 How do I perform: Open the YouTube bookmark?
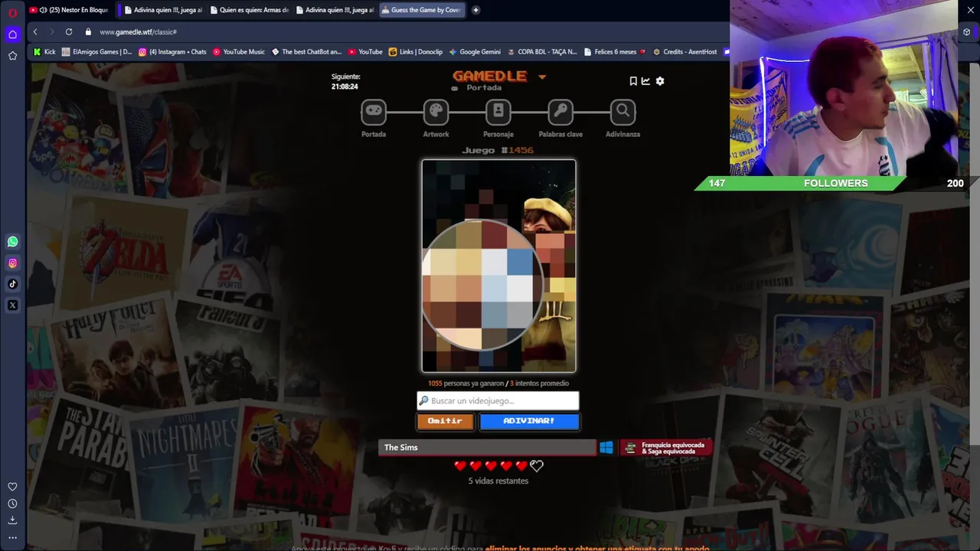point(365,52)
